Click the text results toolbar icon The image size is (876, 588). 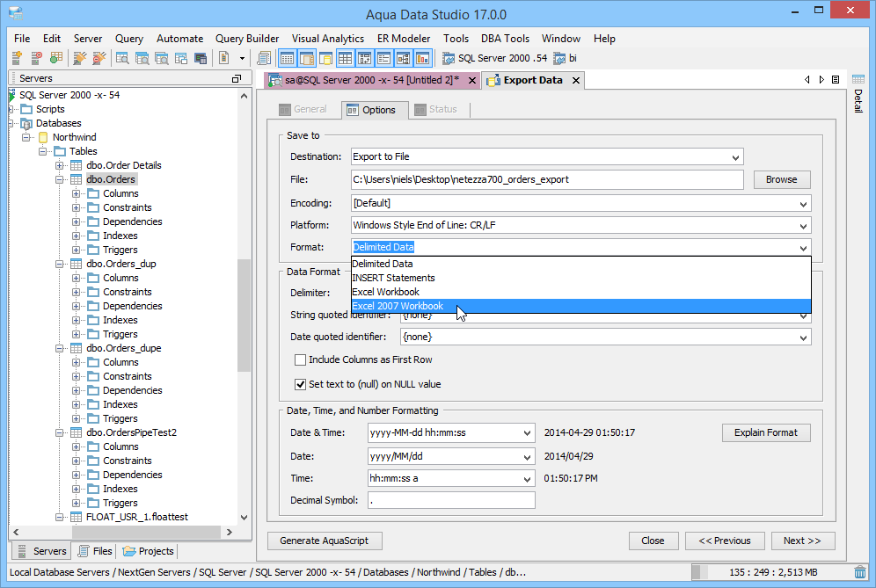(x=383, y=58)
